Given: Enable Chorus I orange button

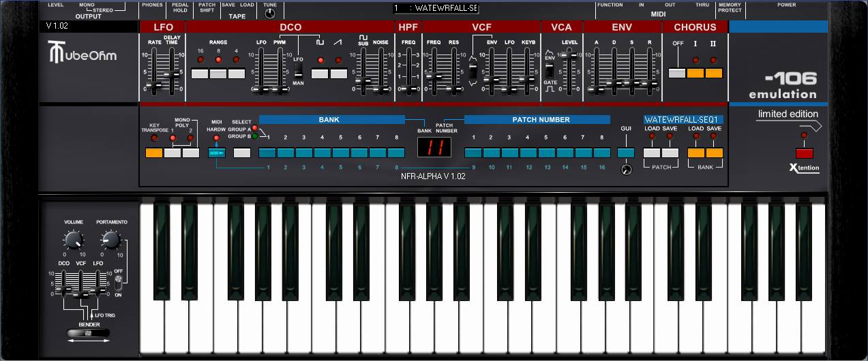Looking at the screenshot, I should click(x=695, y=74).
